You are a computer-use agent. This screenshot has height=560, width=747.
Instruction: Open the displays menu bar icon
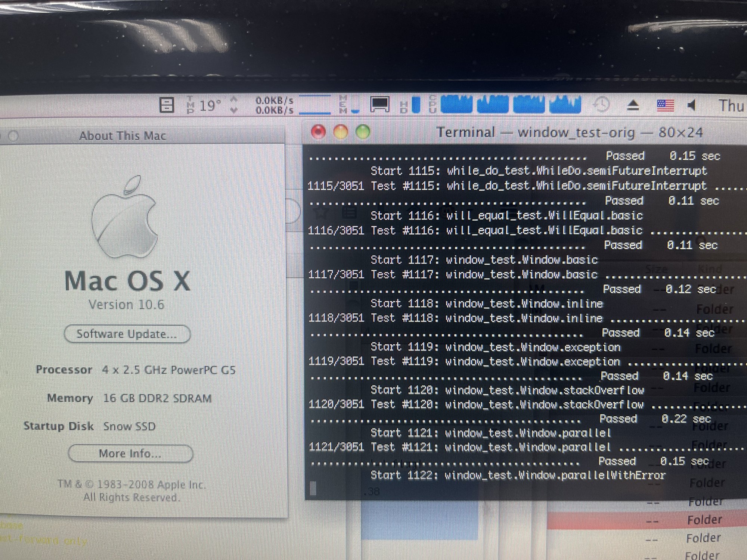[x=380, y=104]
